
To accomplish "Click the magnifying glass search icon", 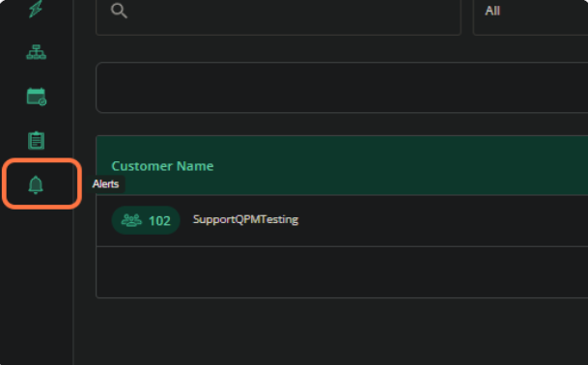I will pos(119,11).
